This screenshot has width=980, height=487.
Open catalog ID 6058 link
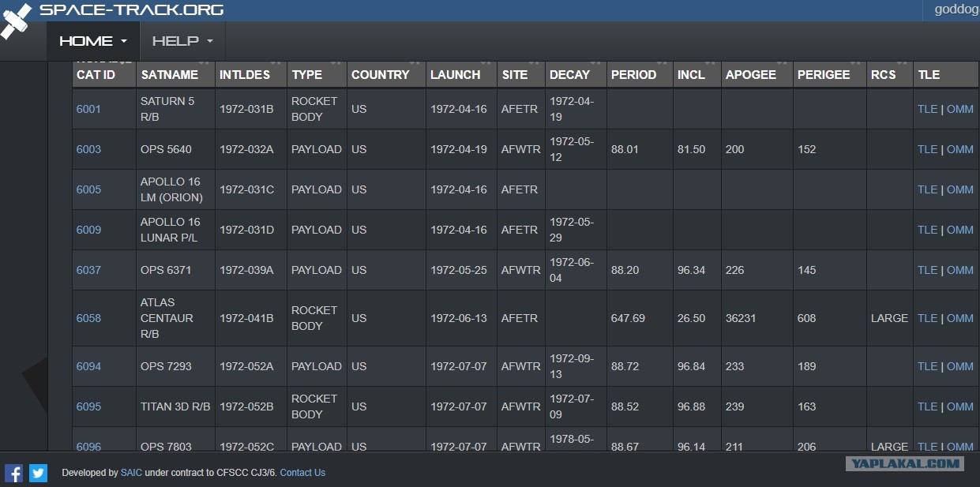coord(88,318)
